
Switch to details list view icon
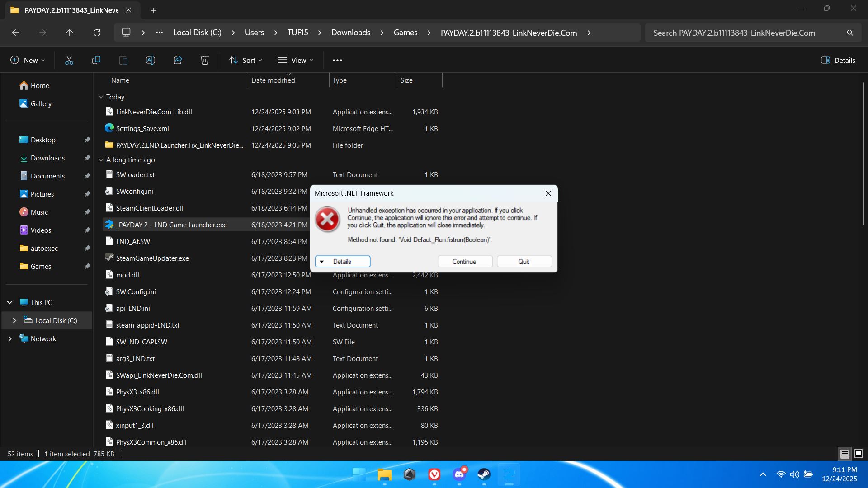(844, 454)
